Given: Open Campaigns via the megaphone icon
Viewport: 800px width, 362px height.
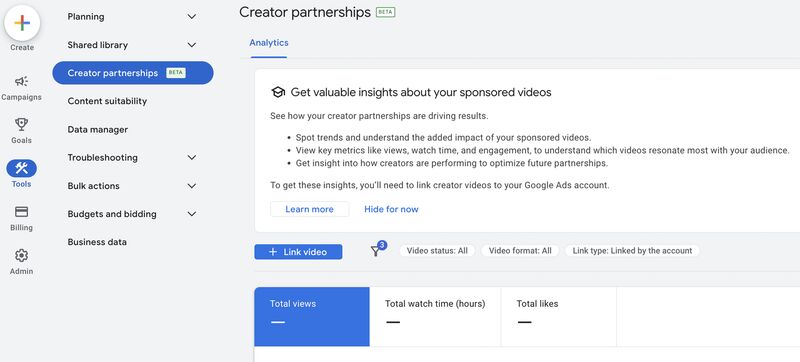Looking at the screenshot, I should (21, 81).
